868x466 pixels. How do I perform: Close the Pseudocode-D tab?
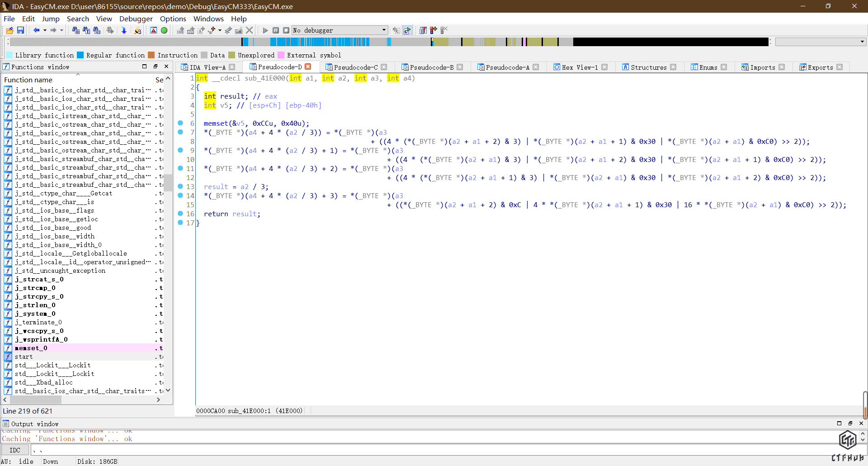(x=308, y=67)
